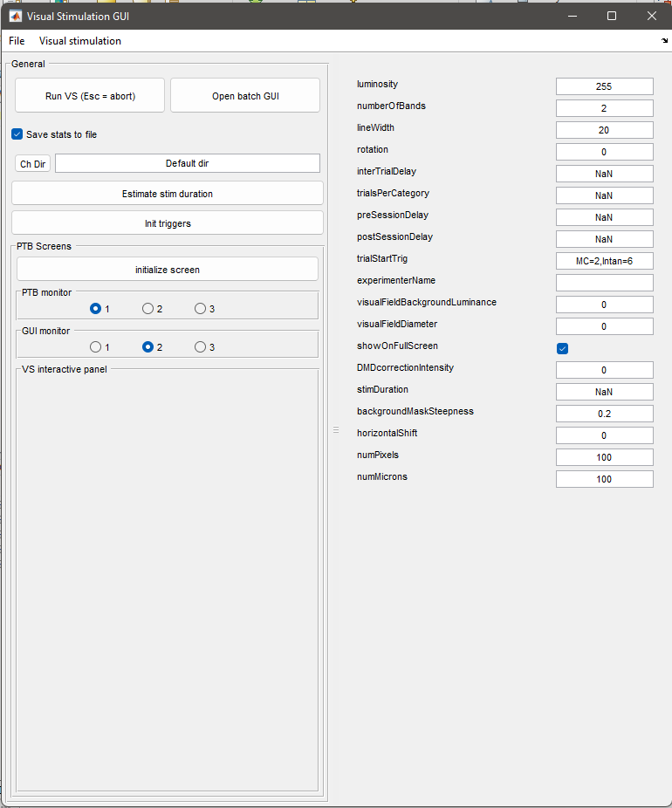The height and width of the screenshot is (808, 672).
Task: Click the Run VS (Esc = abort) button
Action: tap(90, 96)
